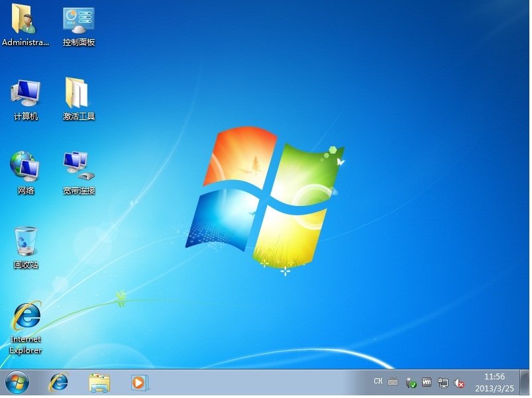Open the VMware Tools tray icon
This screenshot has height=398, width=532.
[427, 382]
